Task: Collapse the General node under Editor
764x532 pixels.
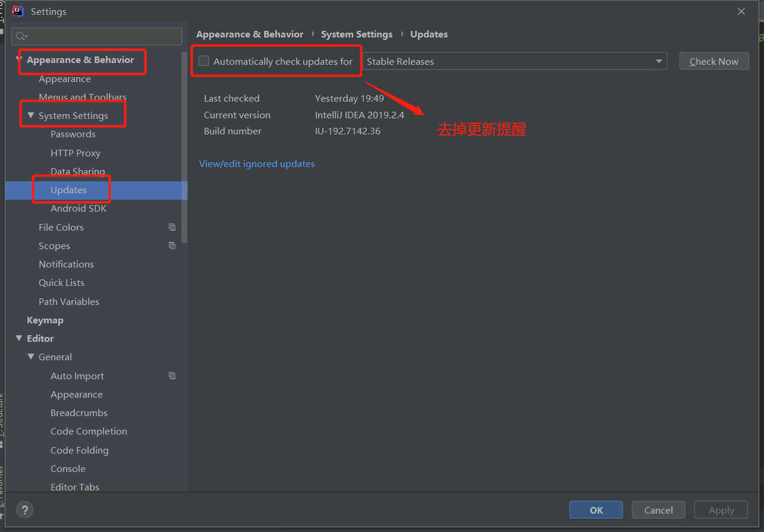Action: click(31, 357)
